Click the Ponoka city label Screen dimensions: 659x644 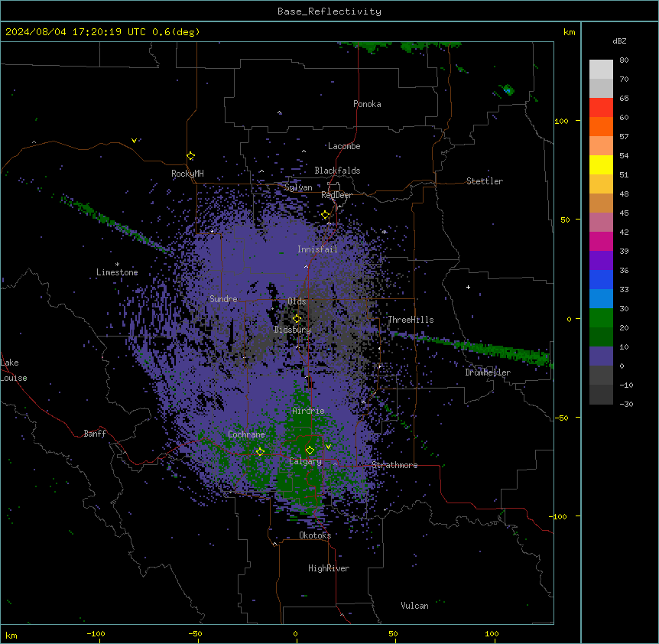[367, 104]
